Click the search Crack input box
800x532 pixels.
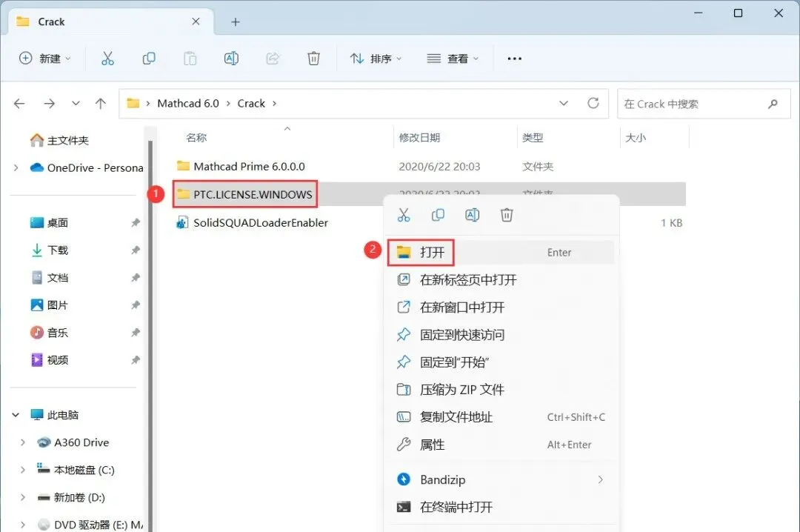tap(704, 104)
